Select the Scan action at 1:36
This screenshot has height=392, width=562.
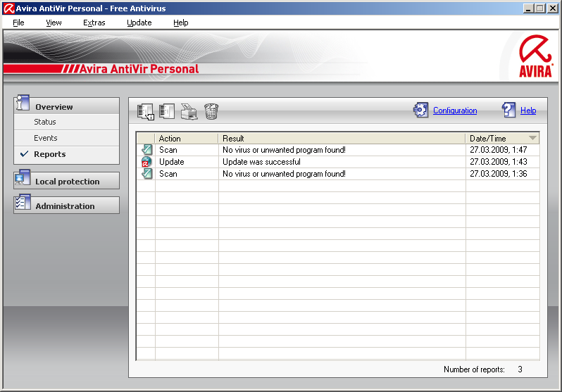point(168,174)
